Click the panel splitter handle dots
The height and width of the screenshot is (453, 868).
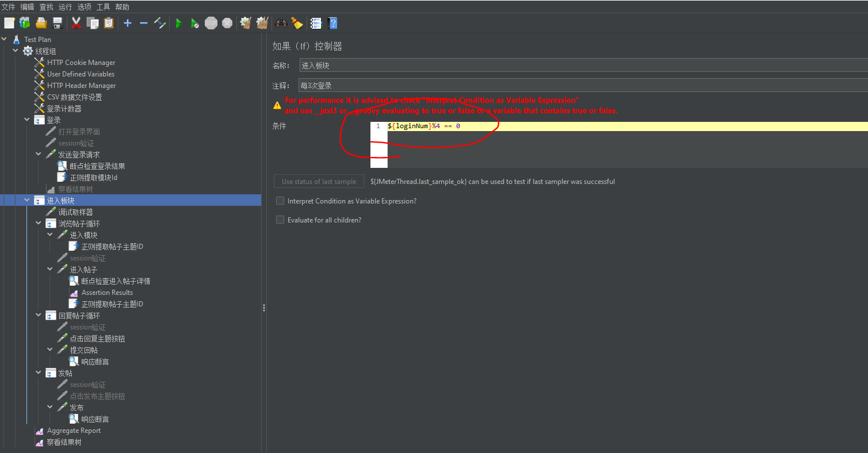pos(264,308)
